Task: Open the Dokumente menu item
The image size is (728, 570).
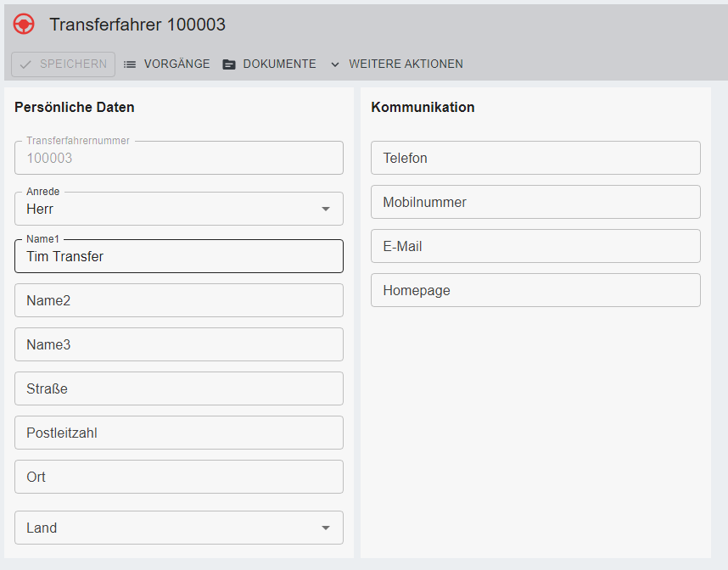Action: [279, 64]
